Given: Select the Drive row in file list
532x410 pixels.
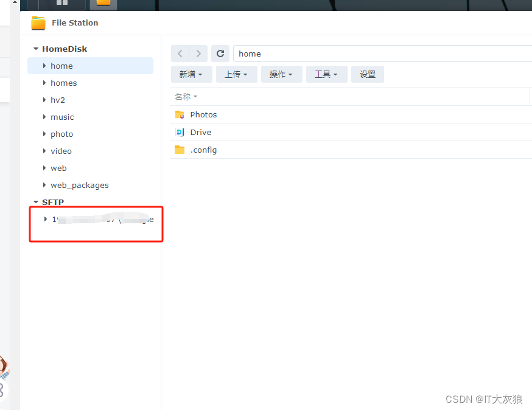Looking at the screenshot, I should 351,132.
